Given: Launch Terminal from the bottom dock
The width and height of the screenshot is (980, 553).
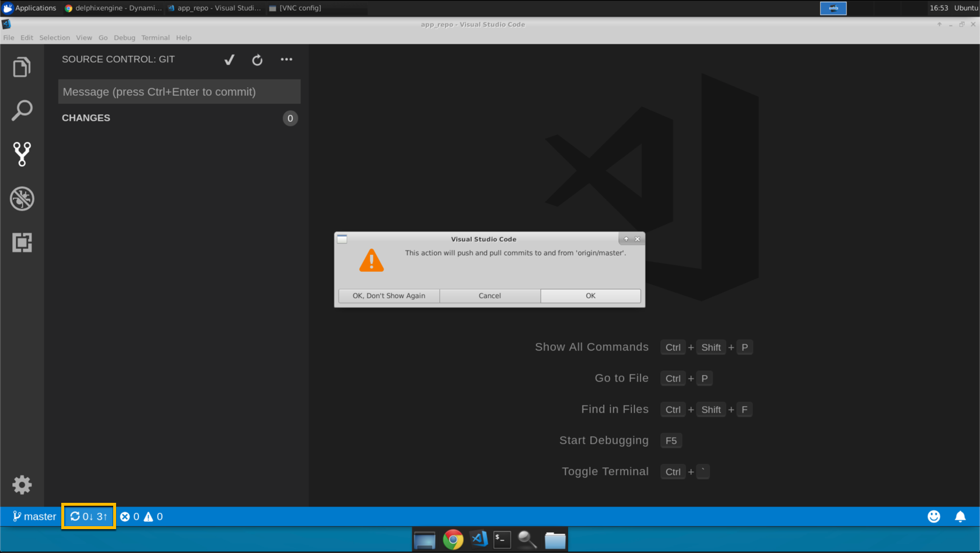Looking at the screenshot, I should [502, 540].
